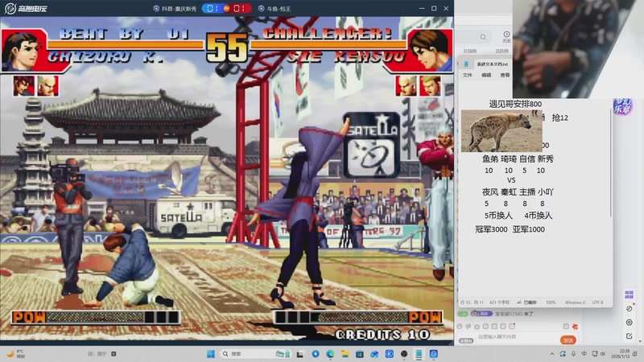
Task: Click the purple grid icon in sidebar
Action: pyautogui.click(x=629, y=294)
